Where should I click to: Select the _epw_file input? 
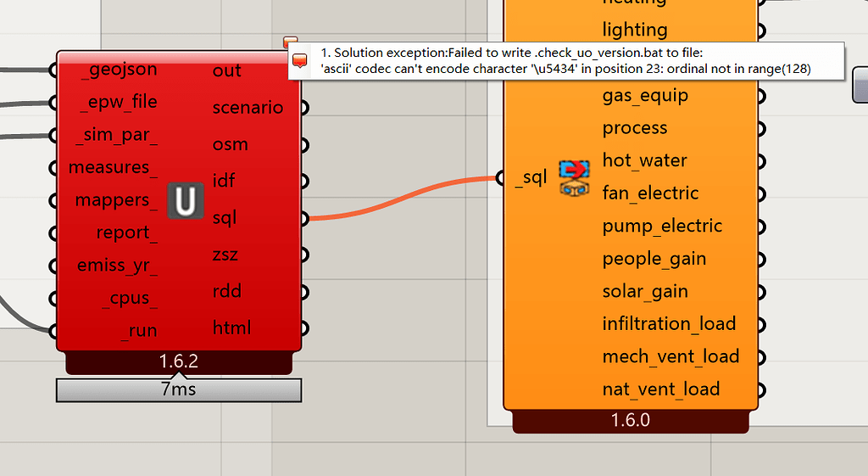[x=119, y=102]
